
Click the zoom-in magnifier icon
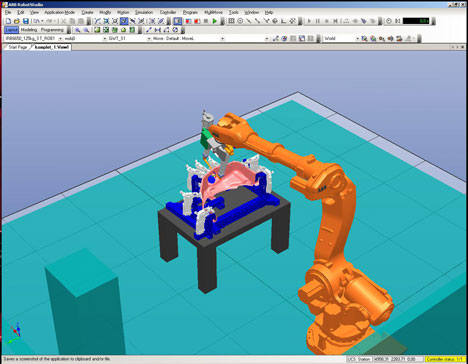pos(78,30)
